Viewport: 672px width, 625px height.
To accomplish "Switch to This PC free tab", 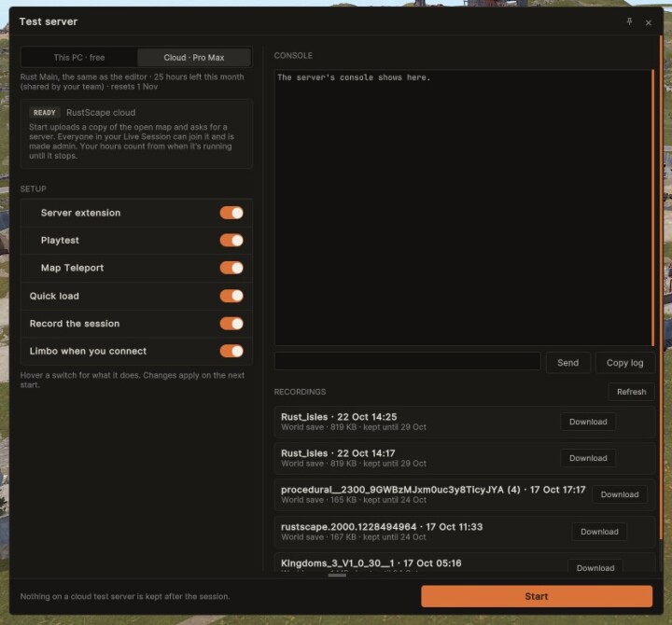I will [79, 58].
